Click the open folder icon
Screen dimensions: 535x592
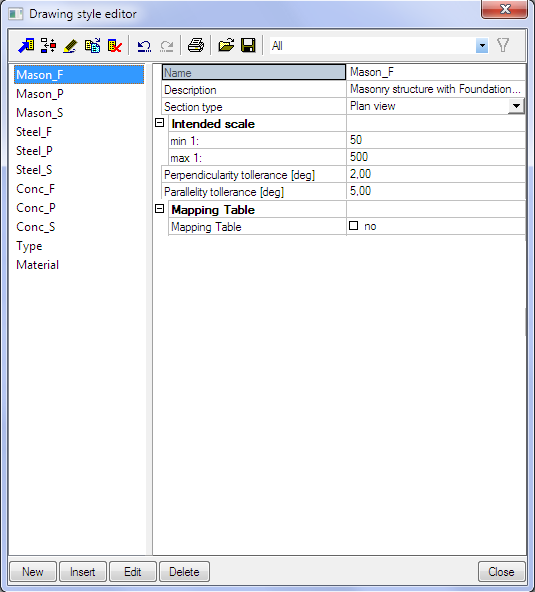coord(226,46)
